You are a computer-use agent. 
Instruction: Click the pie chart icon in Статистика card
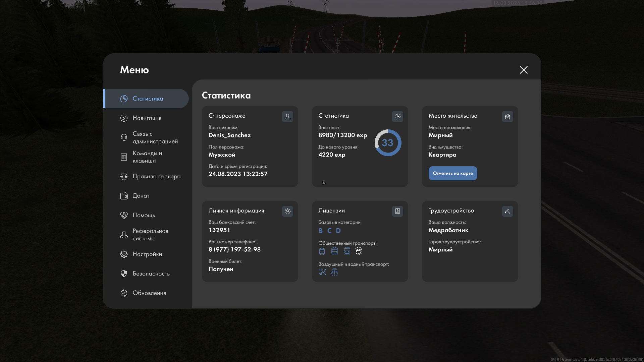[397, 116]
